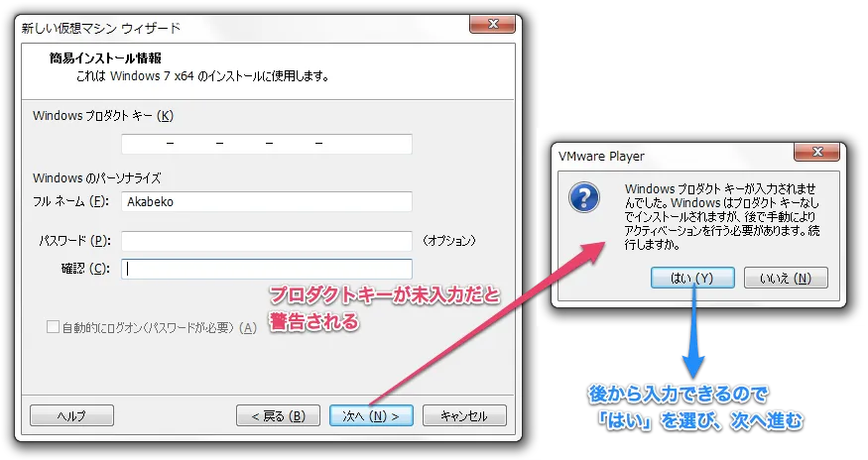
Task: Click the product key warning message text in the dialog
Action: point(722,216)
